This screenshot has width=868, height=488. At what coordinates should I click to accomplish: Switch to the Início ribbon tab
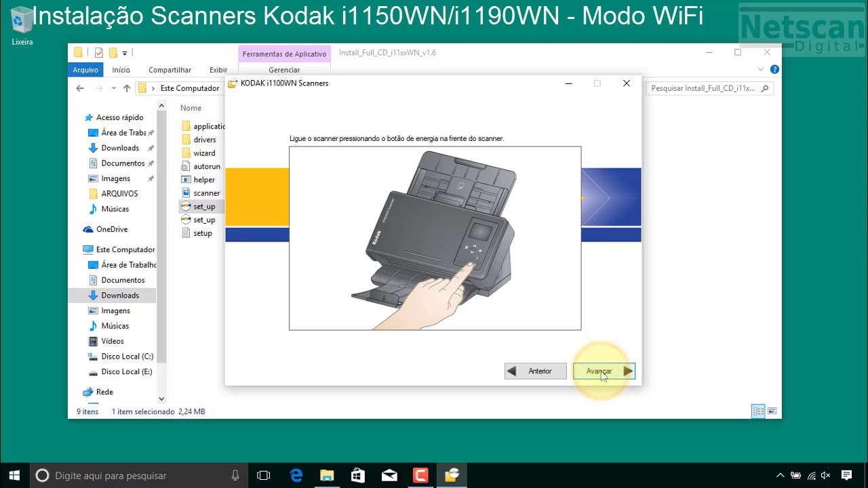tap(121, 70)
